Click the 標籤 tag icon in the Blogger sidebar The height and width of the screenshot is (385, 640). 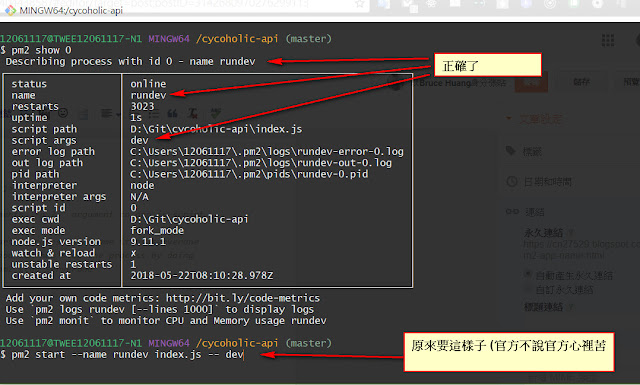coord(511,151)
